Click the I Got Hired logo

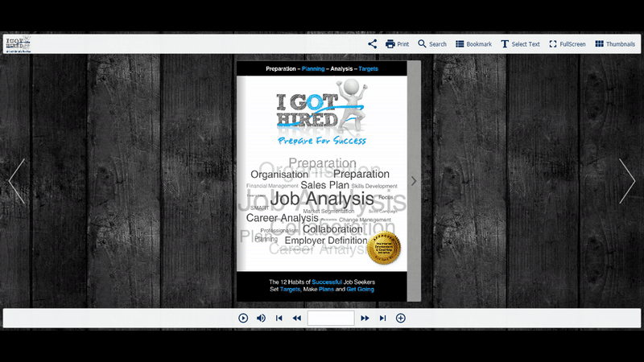tap(18, 44)
